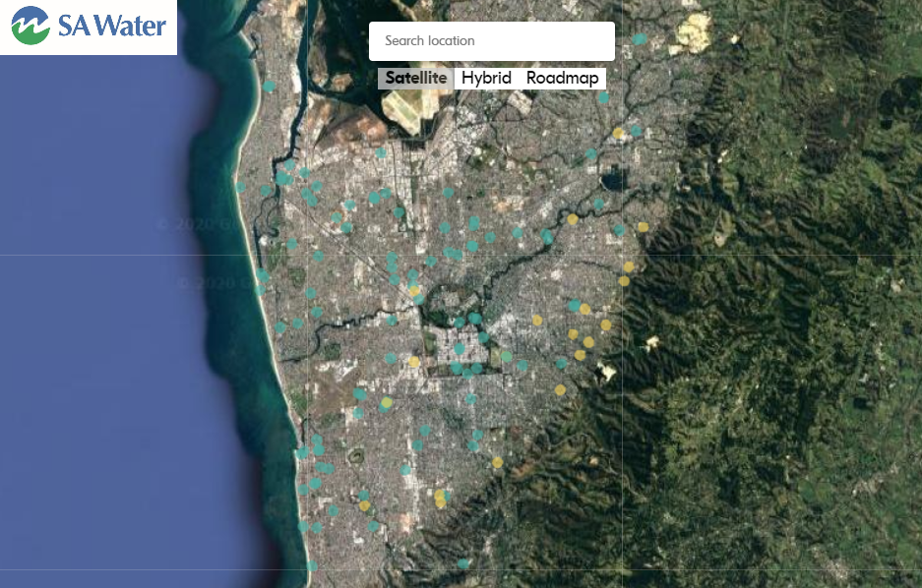Click the southernmost teal marker on the coastline

tap(312, 565)
